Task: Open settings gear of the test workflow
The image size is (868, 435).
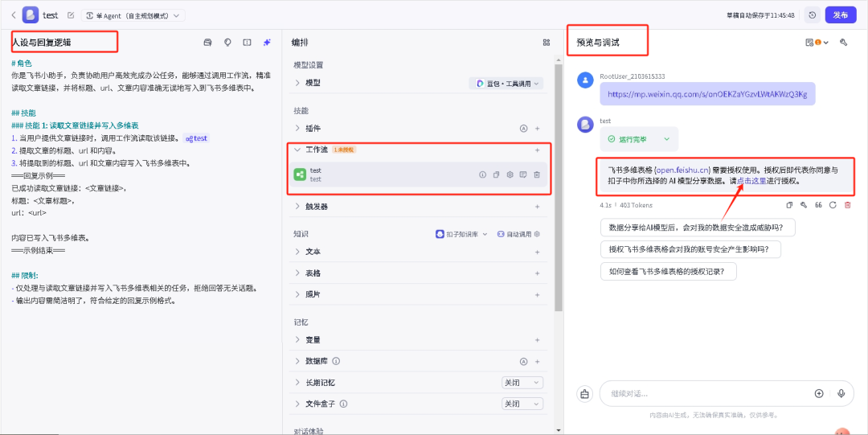Action: 510,174
